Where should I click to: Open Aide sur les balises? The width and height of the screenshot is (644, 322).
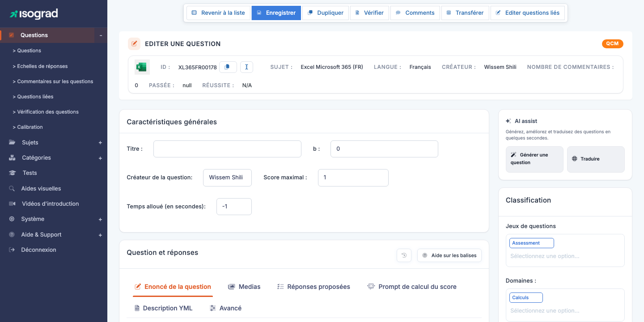pyautogui.click(x=449, y=255)
